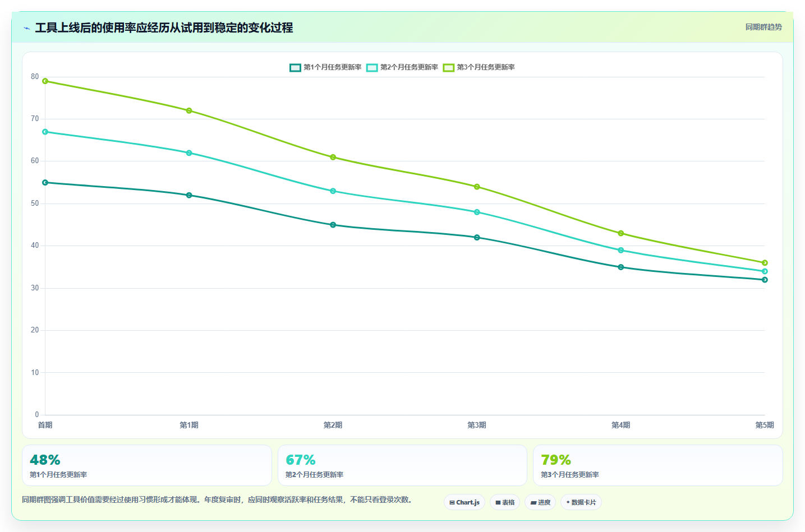Image resolution: width=805 pixels, height=532 pixels.
Task: Click the month-2 data point at 第1期
Action: (189, 153)
